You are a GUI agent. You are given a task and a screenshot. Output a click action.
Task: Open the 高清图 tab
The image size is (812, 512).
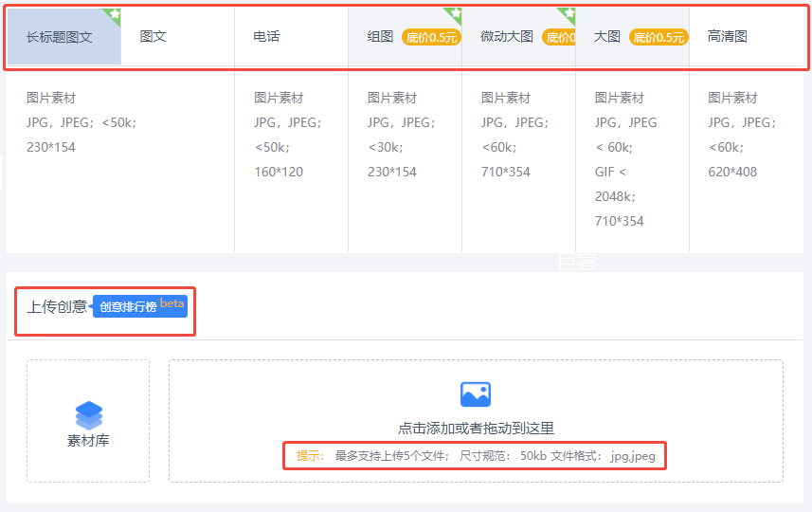click(x=728, y=37)
